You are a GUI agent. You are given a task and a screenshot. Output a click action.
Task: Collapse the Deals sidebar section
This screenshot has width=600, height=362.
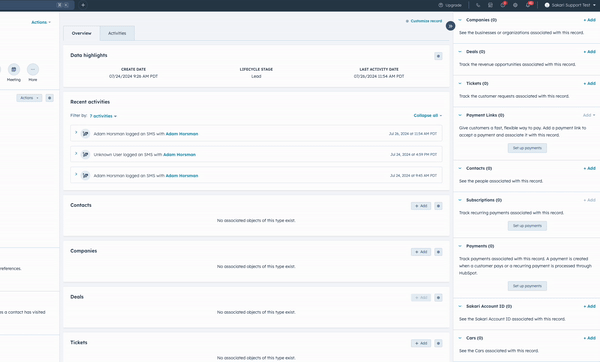click(460, 52)
